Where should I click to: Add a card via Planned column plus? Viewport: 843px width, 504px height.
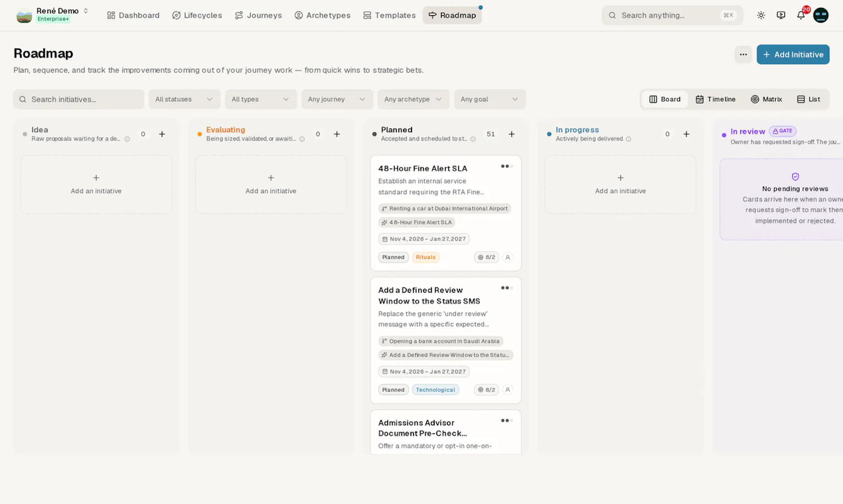(512, 134)
